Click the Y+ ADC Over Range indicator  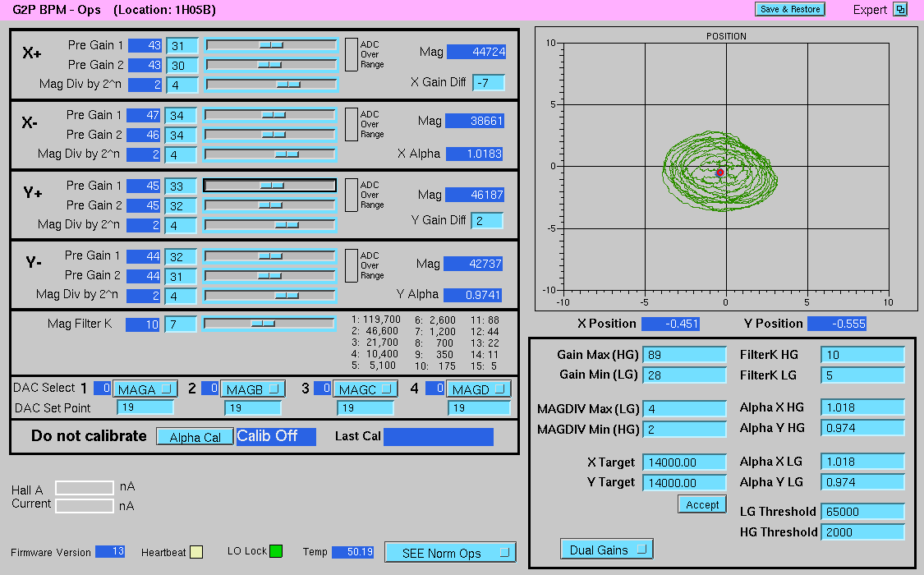pos(352,195)
